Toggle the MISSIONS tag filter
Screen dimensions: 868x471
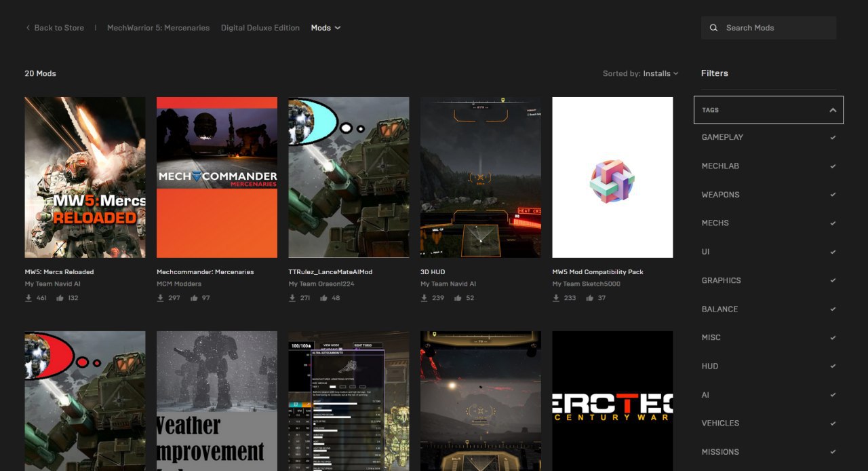tap(768, 451)
